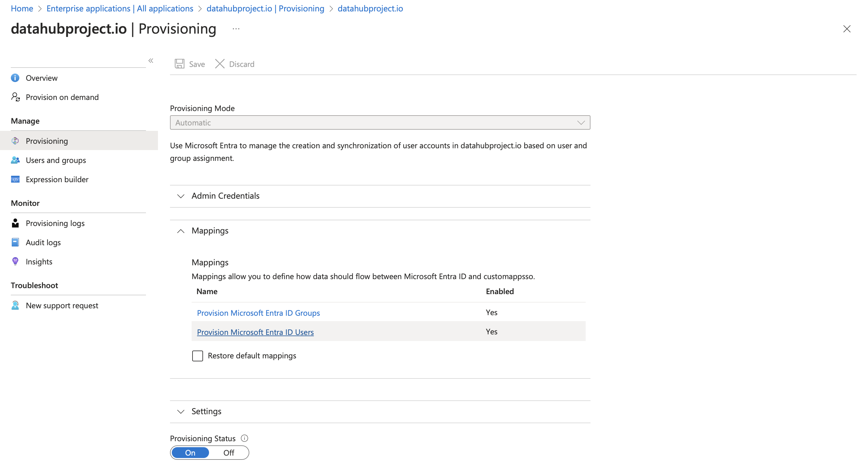Click the Provisioning Status info icon
Viewport: 868px width, 464px height.
click(x=244, y=438)
